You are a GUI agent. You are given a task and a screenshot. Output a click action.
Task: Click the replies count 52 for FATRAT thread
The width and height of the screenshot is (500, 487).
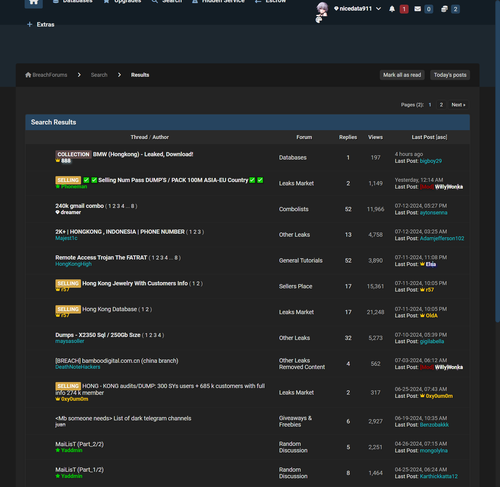(x=348, y=260)
